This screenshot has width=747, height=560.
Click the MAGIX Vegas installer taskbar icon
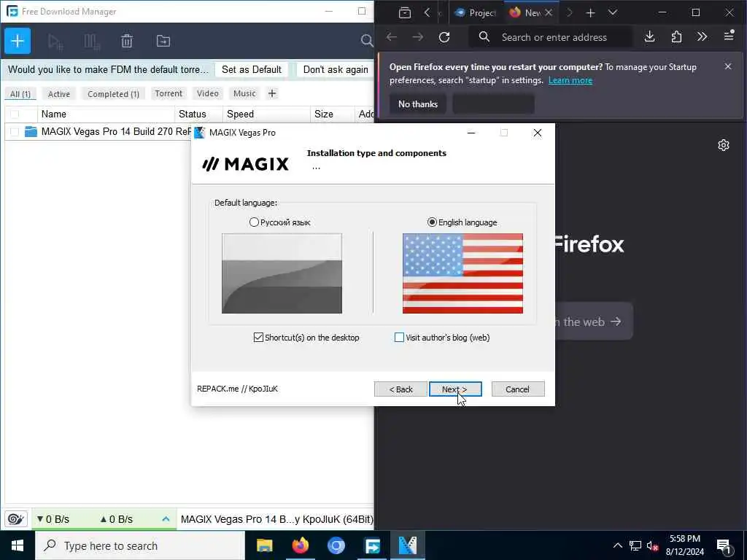tap(408, 545)
